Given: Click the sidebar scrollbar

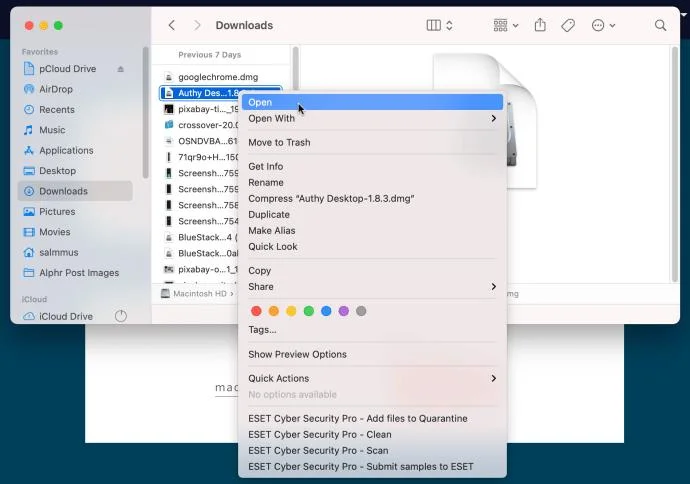Looking at the screenshot, I should pyautogui.click(x=146, y=113).
